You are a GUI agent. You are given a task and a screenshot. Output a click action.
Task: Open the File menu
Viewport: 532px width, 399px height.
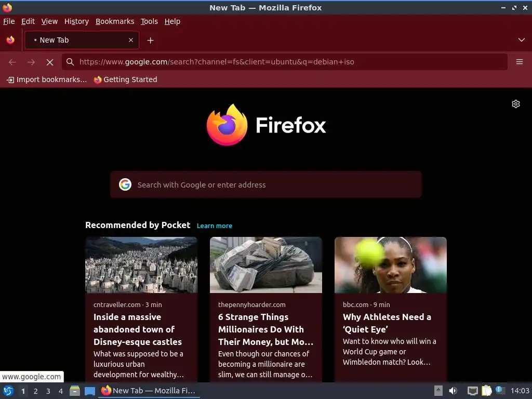point(9,21)
